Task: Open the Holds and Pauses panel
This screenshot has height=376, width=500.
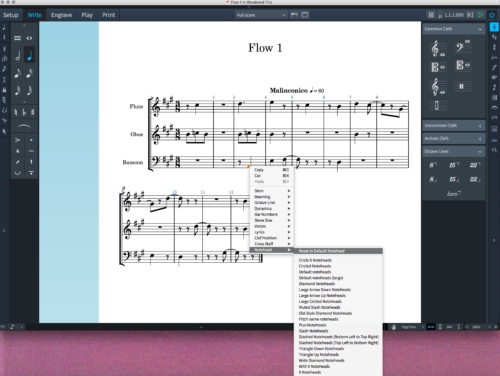Action: [494, 107]
